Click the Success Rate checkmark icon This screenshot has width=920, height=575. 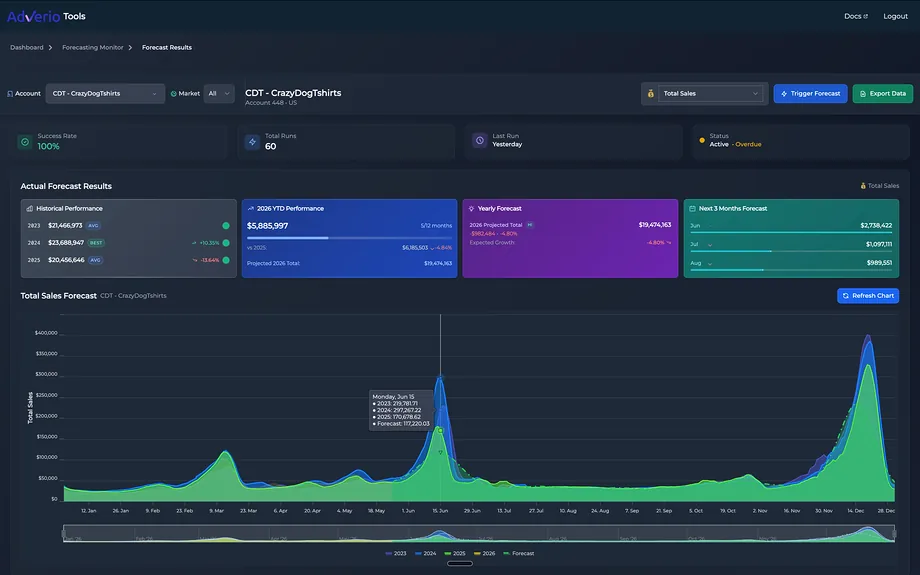point(25,141)
